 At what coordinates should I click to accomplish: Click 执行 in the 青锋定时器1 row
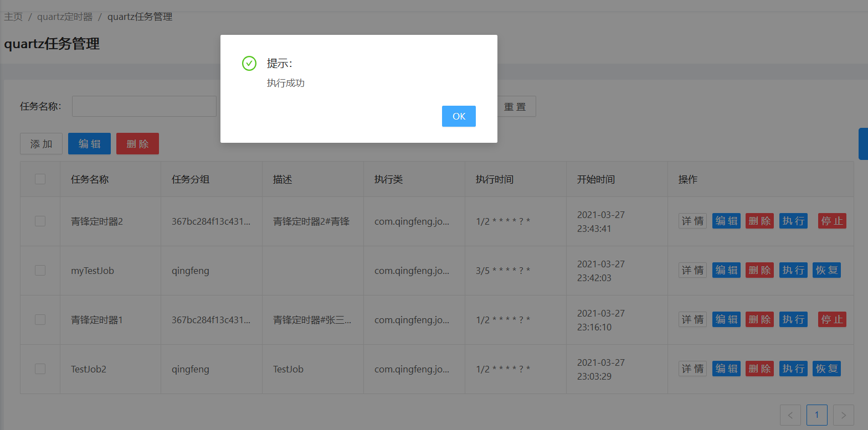[x=793, y=319]
